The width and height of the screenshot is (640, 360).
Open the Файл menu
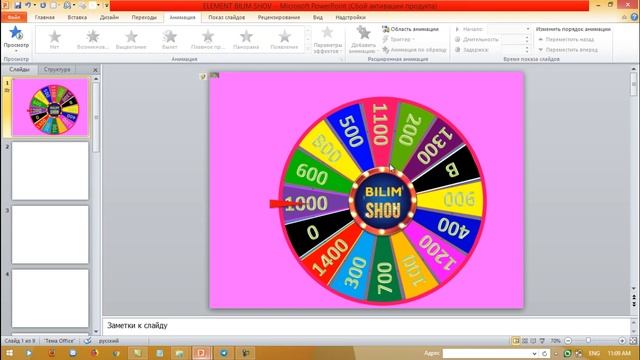[x=14, y=18]
